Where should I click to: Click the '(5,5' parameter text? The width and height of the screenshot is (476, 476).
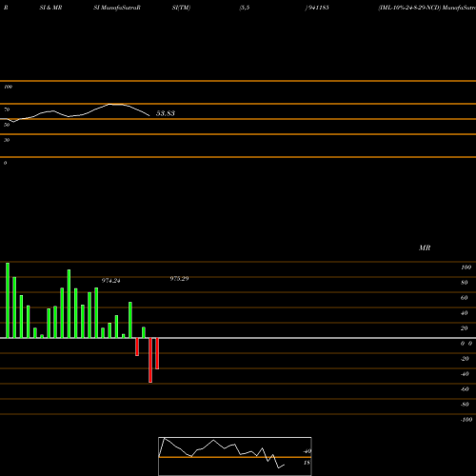[x=245, y=8]
